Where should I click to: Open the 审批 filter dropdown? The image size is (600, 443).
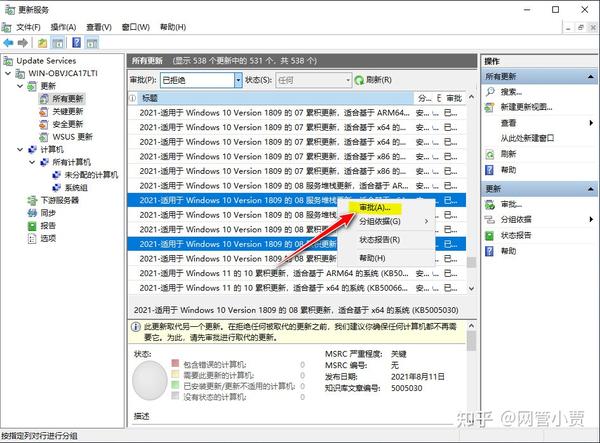click(x=238, y=80)
